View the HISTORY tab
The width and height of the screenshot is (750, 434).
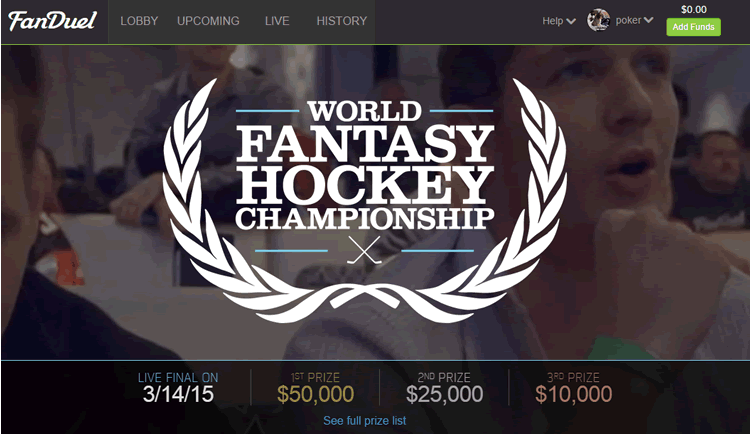pos(342,21)
